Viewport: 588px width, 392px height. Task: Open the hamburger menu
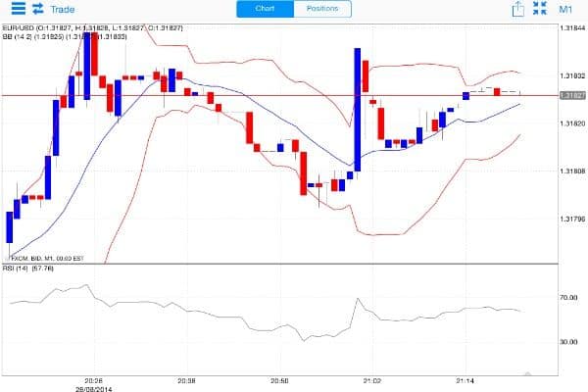pos(19,8)
